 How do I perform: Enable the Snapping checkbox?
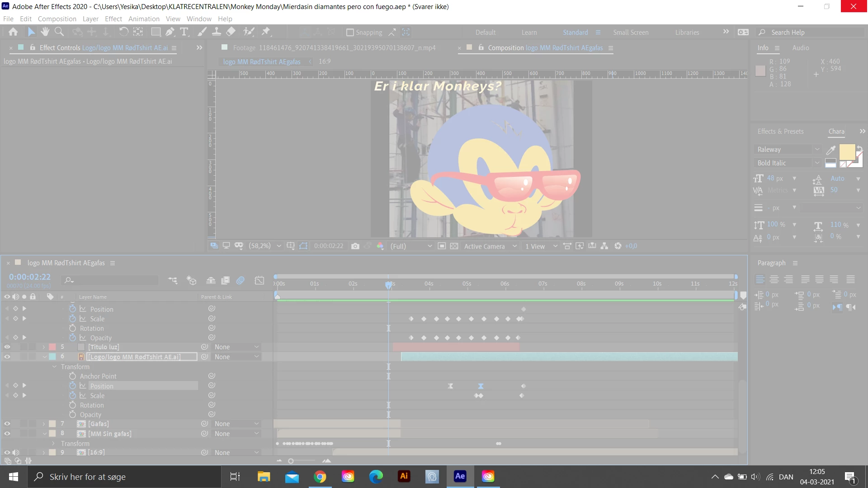pos(350,33)
